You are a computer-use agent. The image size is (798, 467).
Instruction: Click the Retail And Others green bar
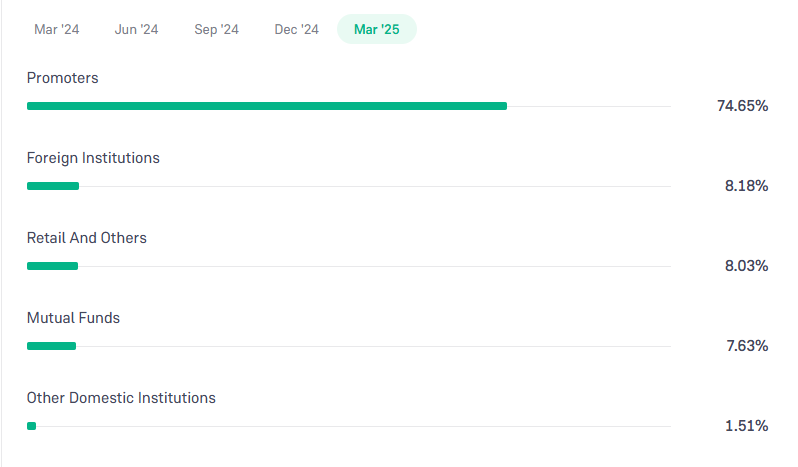pyautogui.click(x=52, y=266)
